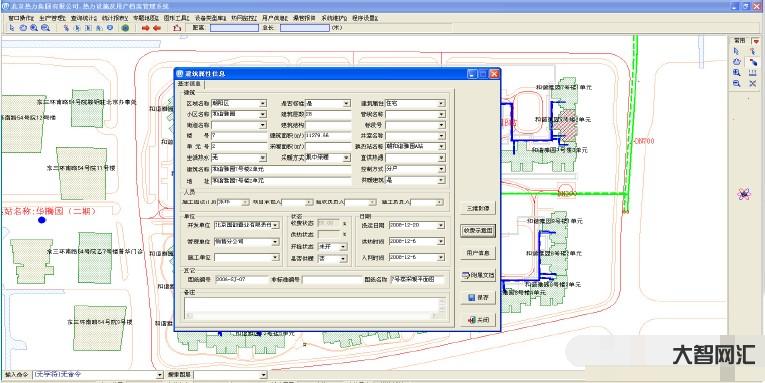The width and height of the screenshot is (765, 383).
Task: Click the purple atom icon on right panel
Action: pyautogui.click(x=744, y=194)
